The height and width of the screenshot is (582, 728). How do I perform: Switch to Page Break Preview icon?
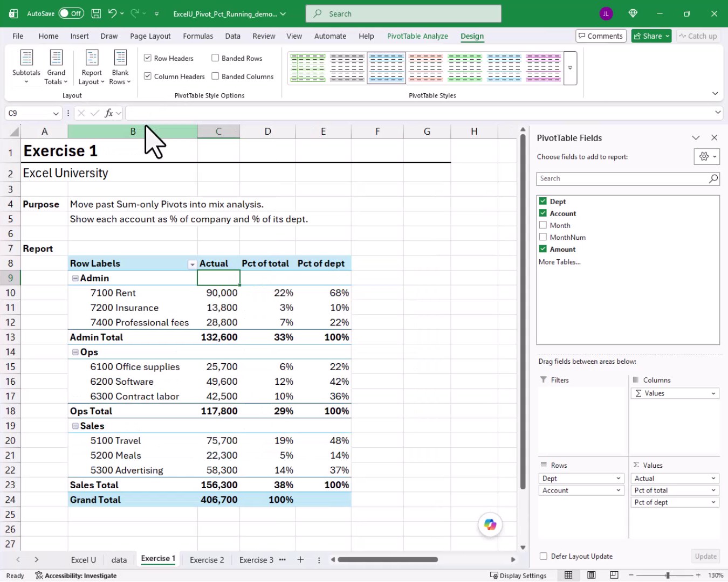pyautogui.click(x=614, y=575)
